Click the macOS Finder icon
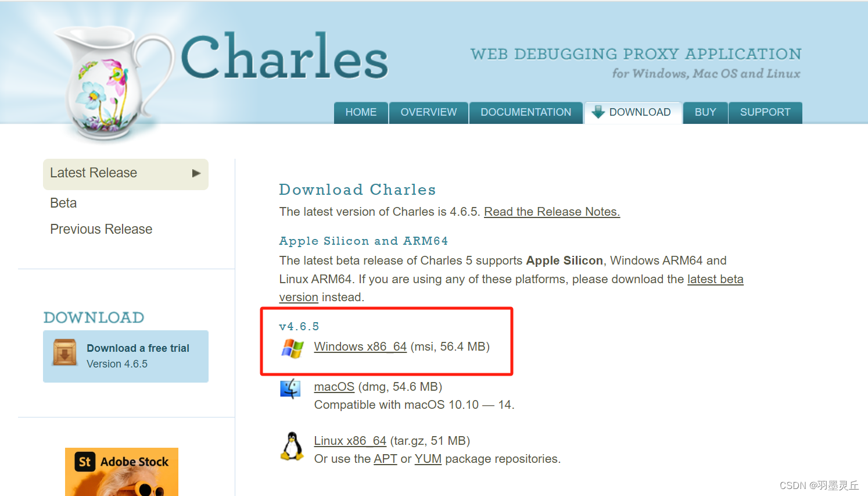This screenshot has width=868, height=496. [x=290, y=388]
